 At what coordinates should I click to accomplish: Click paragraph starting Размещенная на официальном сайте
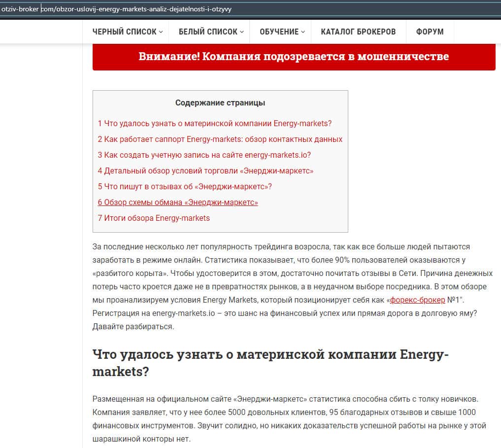289,419
